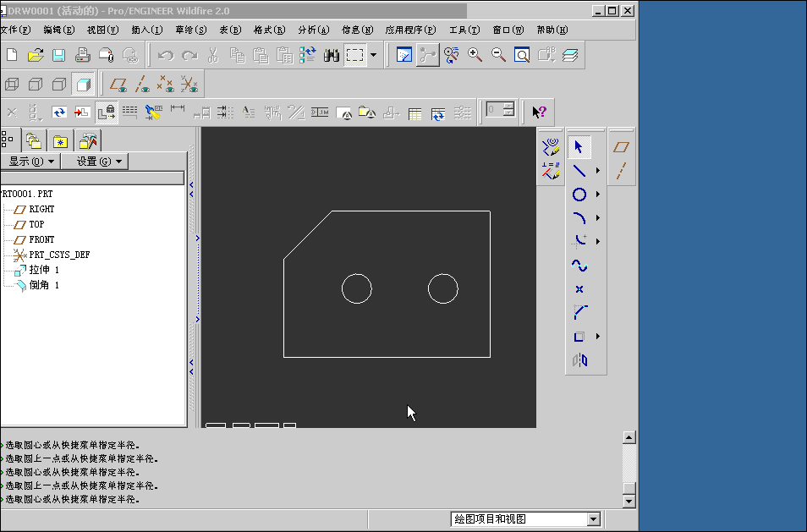Choose the arrow selection tool
Screen dimensions: 807x532
pos(579,146)
